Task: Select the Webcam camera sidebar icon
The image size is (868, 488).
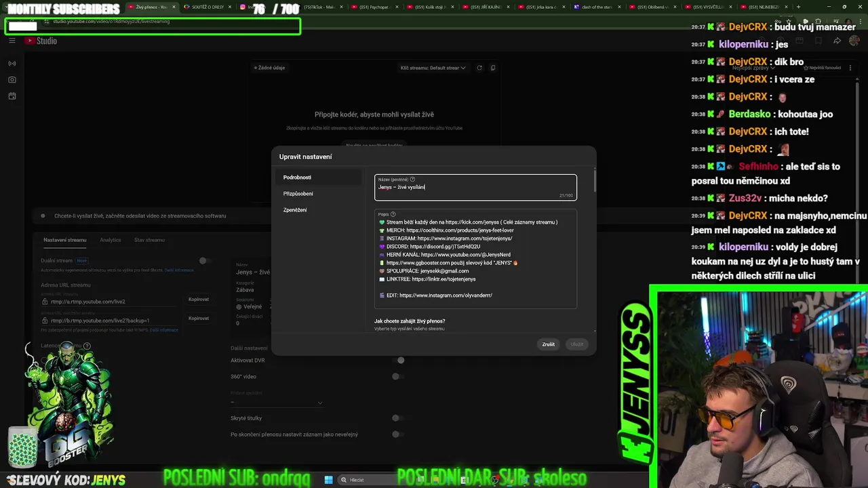Action: click(x=12, y=80)
